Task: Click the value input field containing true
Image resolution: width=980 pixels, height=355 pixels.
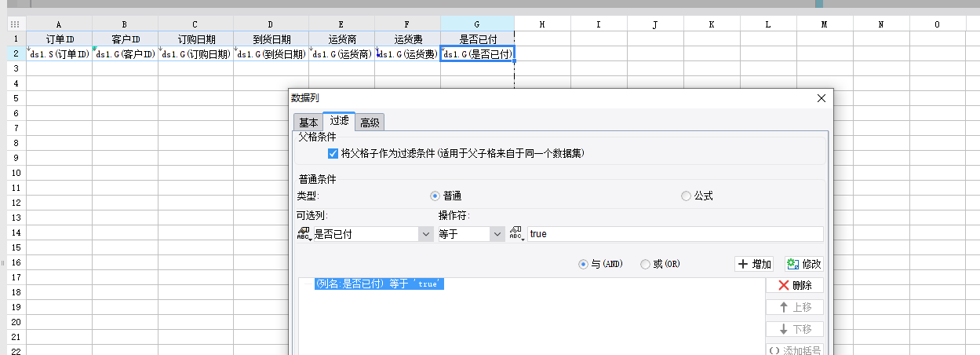Action: 676,234
